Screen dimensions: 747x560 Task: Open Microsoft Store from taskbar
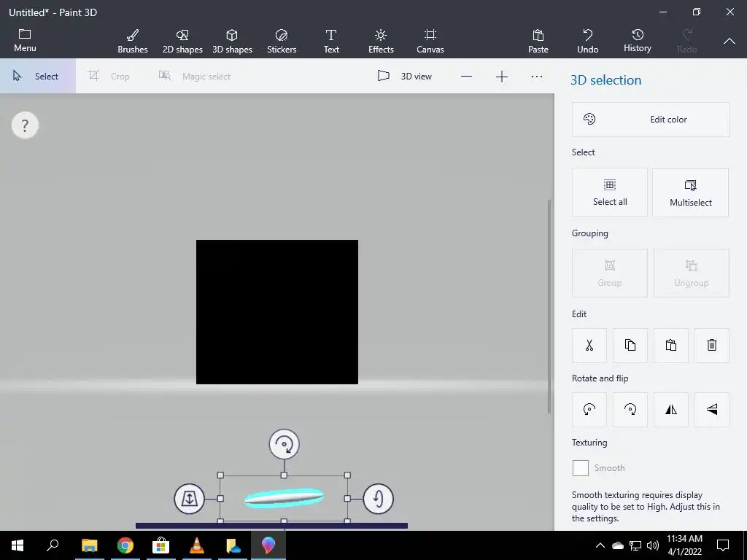[x=161, y=545]
